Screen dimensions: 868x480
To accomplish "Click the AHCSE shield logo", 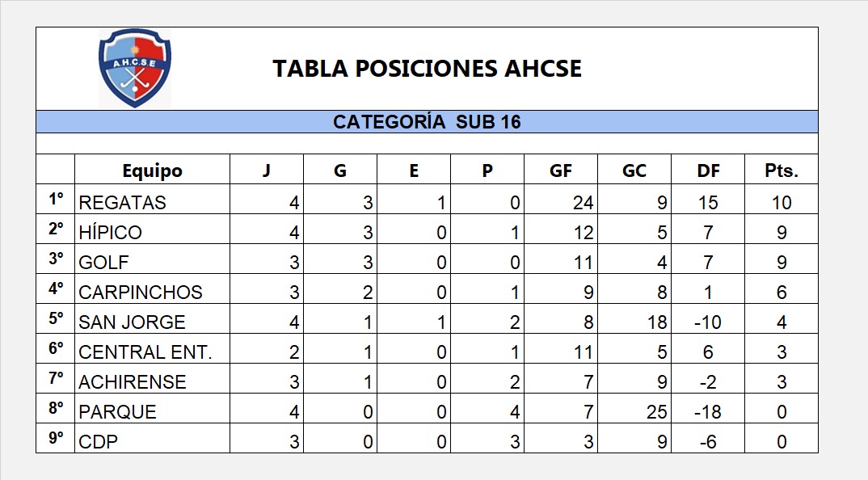I will click(135, 69).
